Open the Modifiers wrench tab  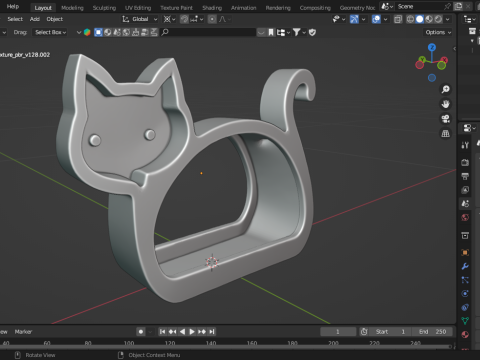coord(465,266)
